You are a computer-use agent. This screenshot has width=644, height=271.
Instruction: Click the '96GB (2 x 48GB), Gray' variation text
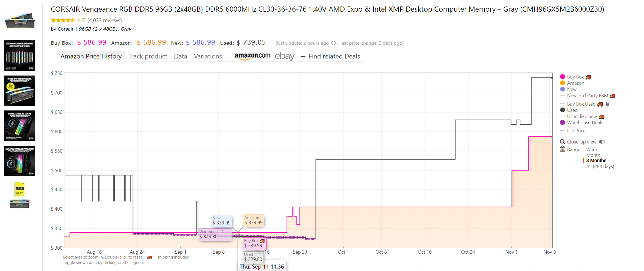pos(105,29)
